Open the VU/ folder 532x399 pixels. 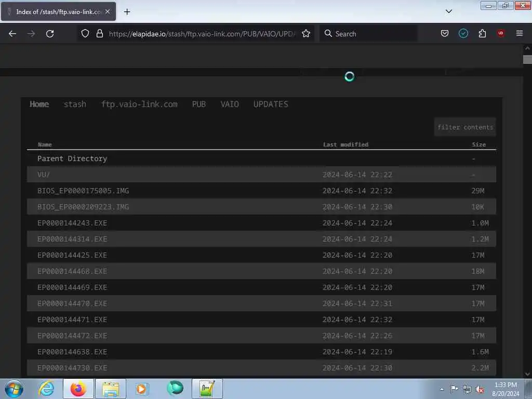tap(44, 175)
